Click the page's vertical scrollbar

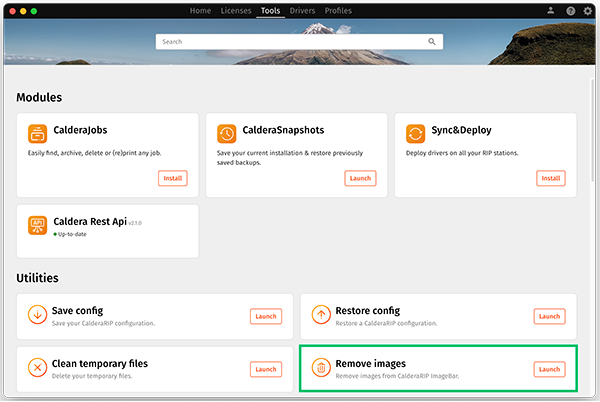coord(593,130)
